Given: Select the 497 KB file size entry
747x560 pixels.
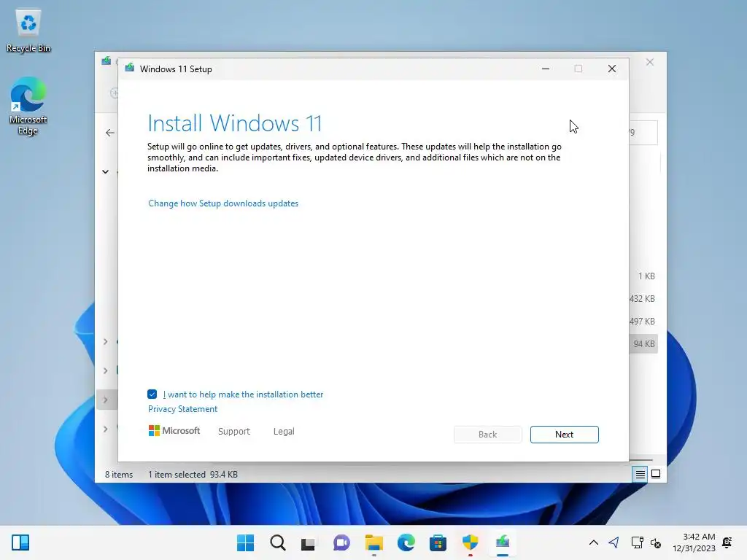Looking at the screenshot, I should [x=642, y=322].
